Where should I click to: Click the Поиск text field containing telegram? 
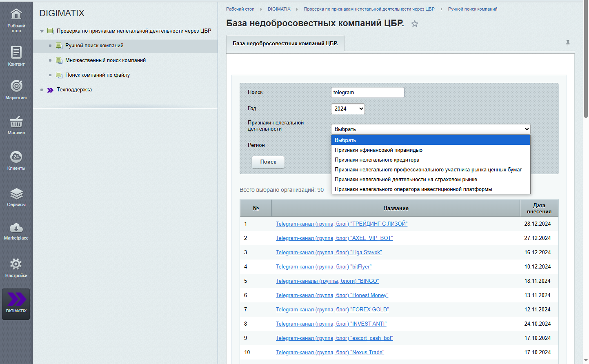pyautogui.click(x=367, y=93)
